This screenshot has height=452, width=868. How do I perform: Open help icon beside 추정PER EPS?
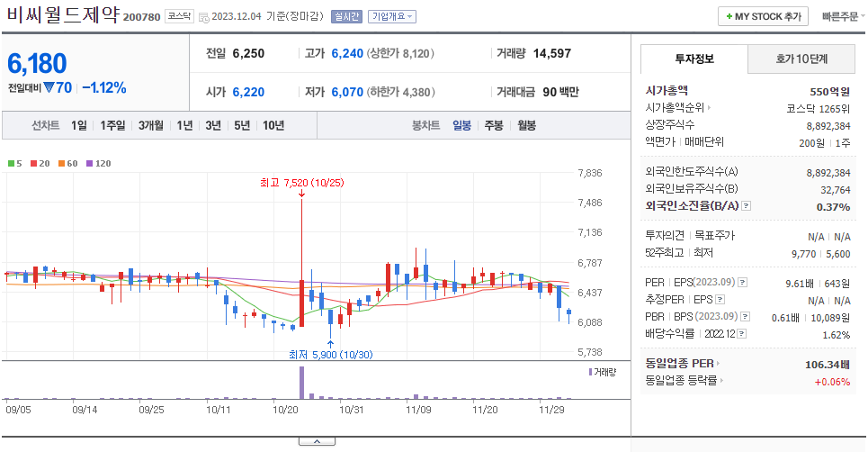click(x=720, y=300)
